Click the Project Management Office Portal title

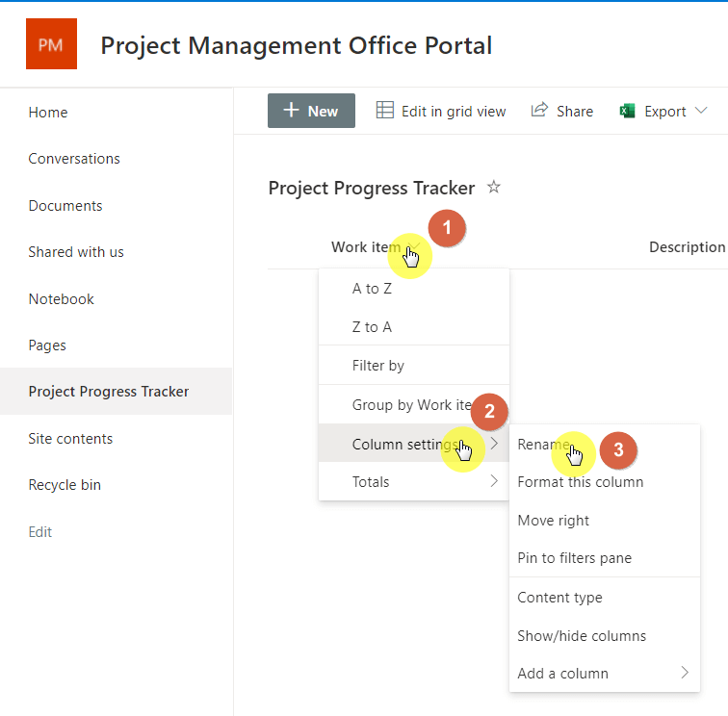(297, 46)
